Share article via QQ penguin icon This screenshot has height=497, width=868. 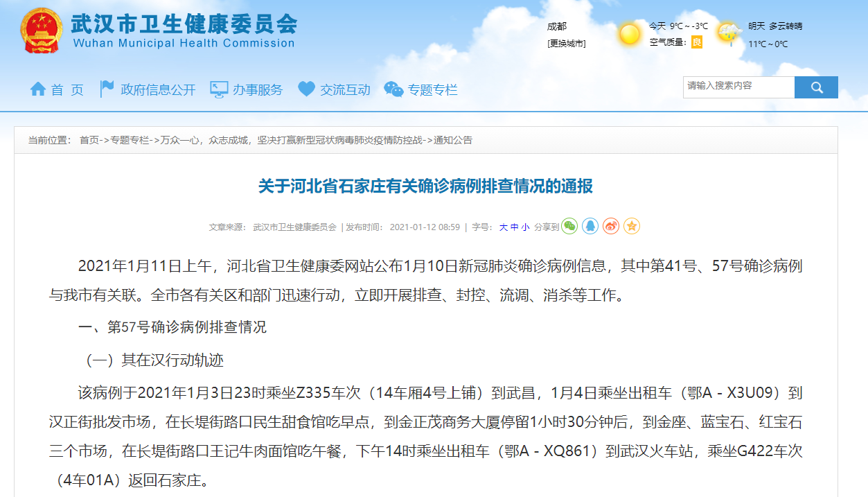coord(590,226)
